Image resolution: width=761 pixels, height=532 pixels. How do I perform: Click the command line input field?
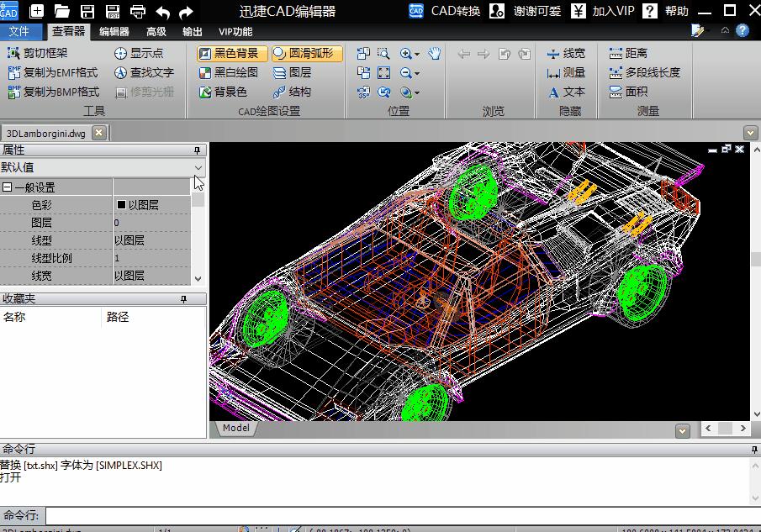395,515
